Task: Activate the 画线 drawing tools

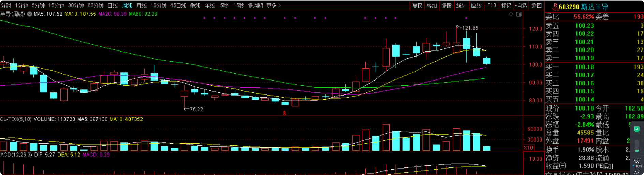Action: point(476,5)
